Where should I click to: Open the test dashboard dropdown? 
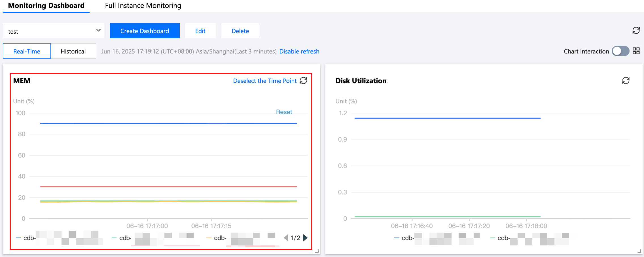tap(54, 31)
